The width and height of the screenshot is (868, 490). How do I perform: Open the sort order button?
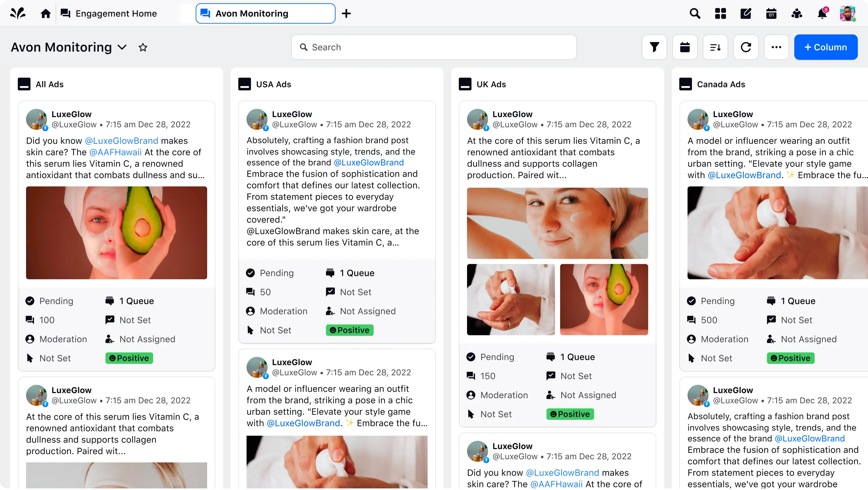point(715,47)
